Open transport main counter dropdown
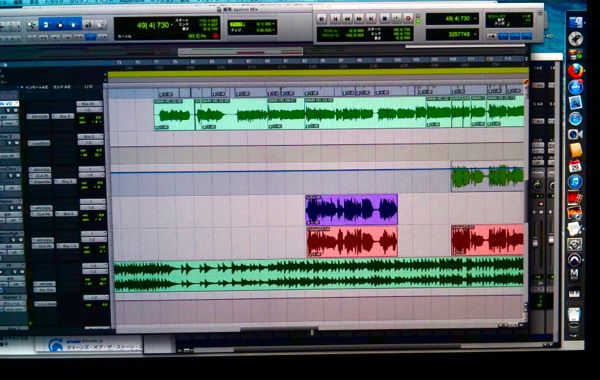The image size is (600, 380). pos(475,18)
